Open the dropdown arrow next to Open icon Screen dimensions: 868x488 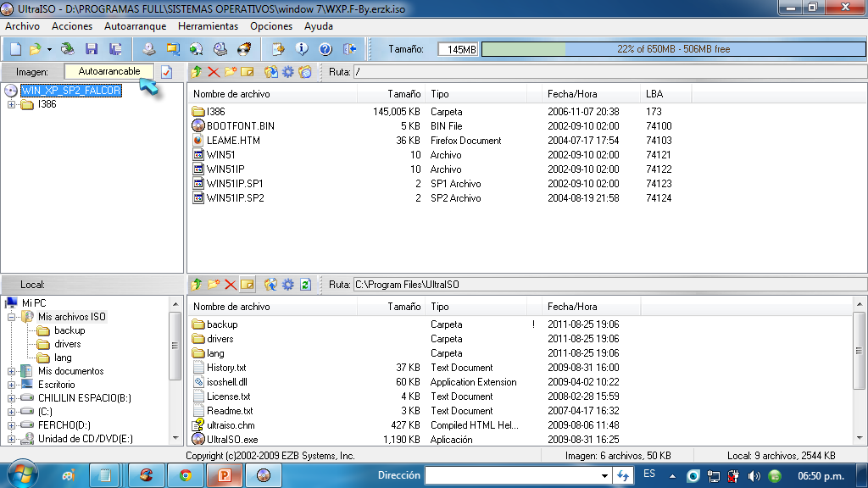tap(49, 49)
